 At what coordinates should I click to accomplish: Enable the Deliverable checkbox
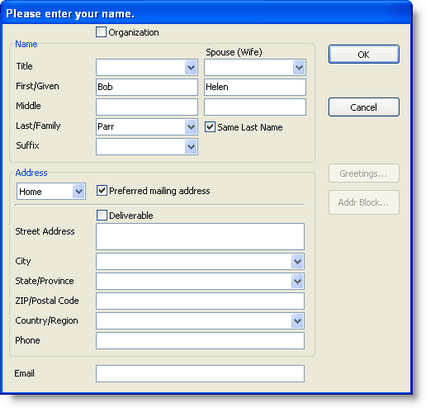(101, 215)
